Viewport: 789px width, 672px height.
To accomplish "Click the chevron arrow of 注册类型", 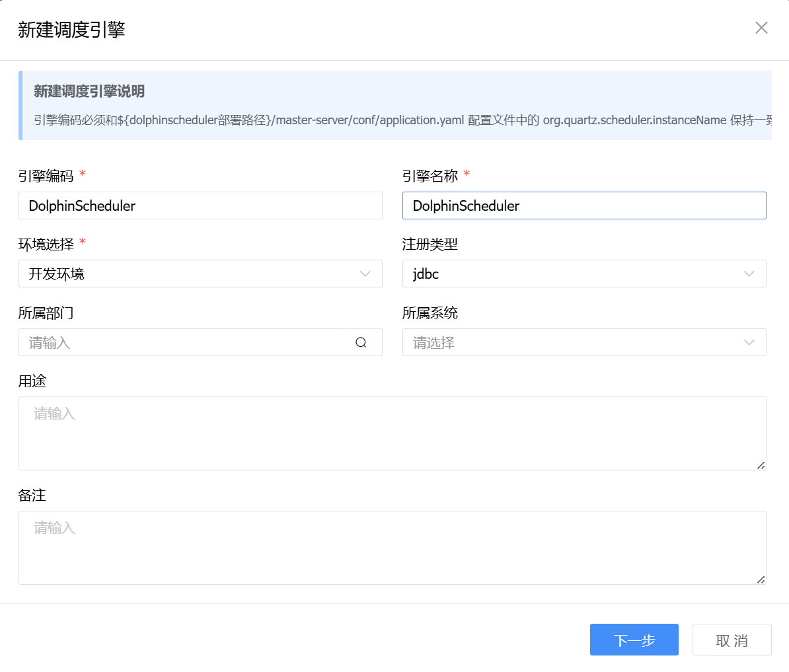I will (749, 274).
